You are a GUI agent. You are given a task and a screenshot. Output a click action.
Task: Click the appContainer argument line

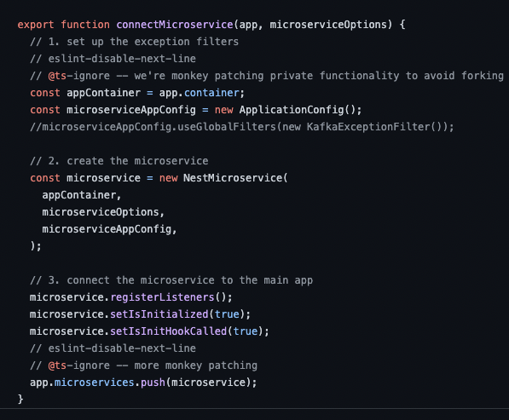(x=81, y=195)
